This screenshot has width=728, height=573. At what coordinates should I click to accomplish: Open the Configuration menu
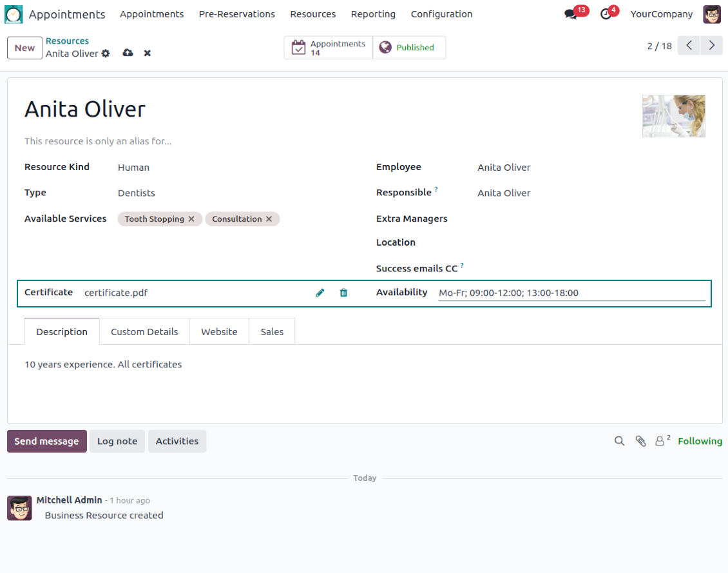point(441,14)
